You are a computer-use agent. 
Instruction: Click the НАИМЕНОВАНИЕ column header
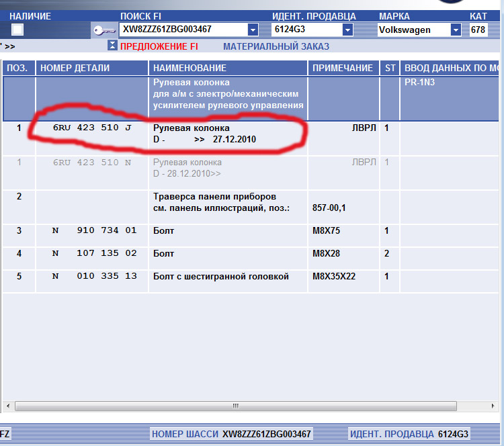point(190,68)
